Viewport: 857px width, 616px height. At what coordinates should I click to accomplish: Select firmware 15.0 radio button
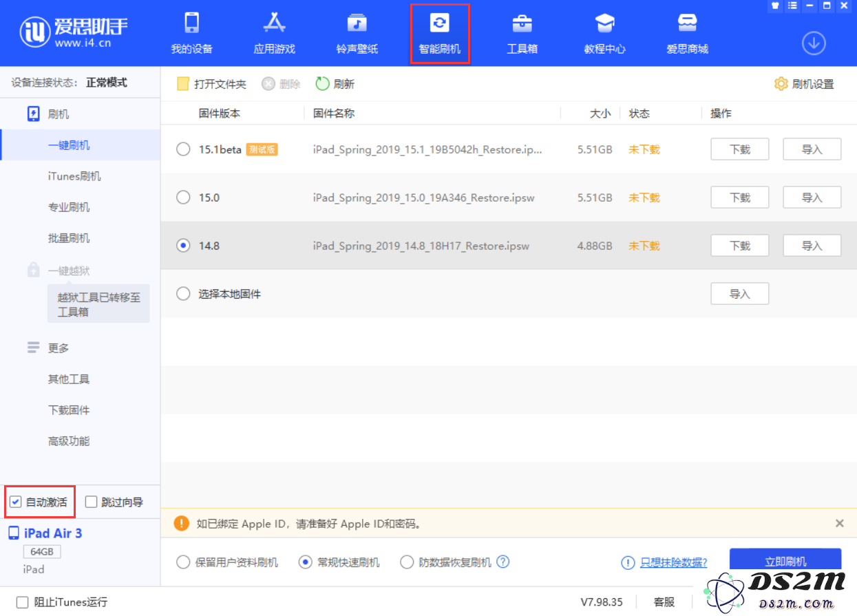pyautogui.click(x=183, y=198)
